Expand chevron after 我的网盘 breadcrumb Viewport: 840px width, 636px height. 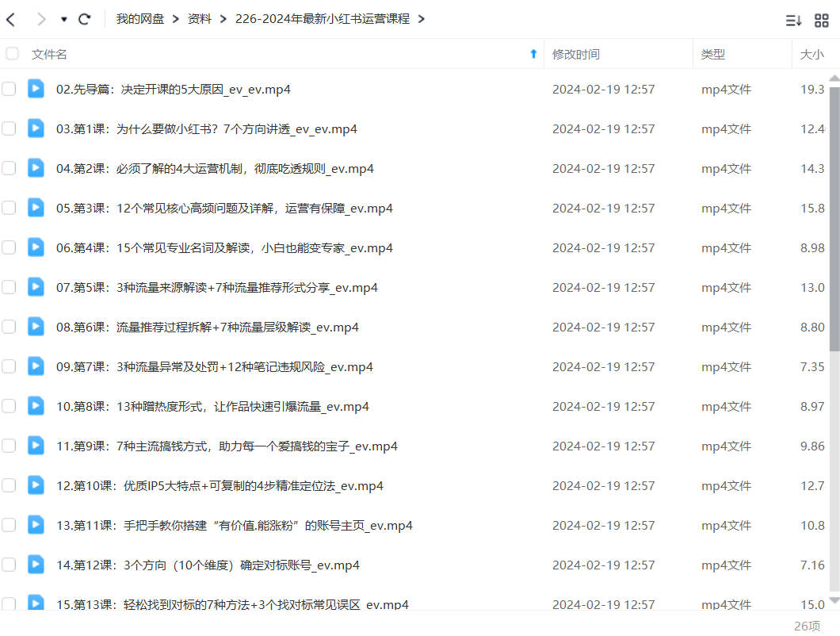[x=176, y=19]
